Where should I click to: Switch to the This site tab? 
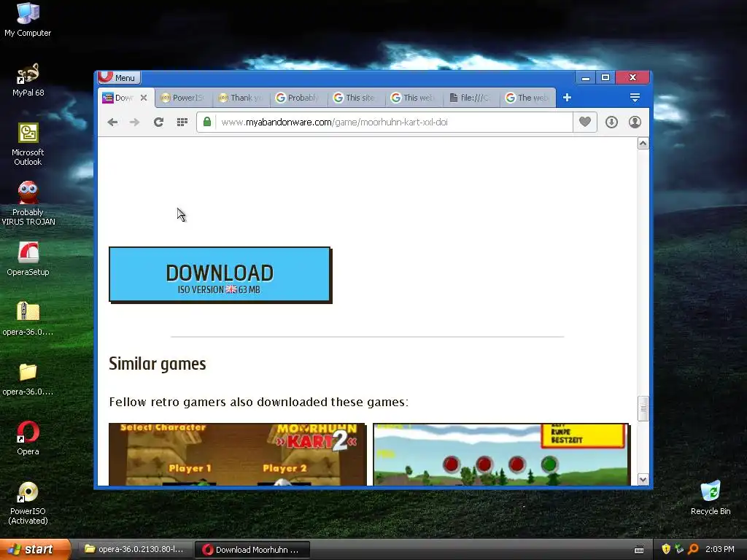coord(356,98)
